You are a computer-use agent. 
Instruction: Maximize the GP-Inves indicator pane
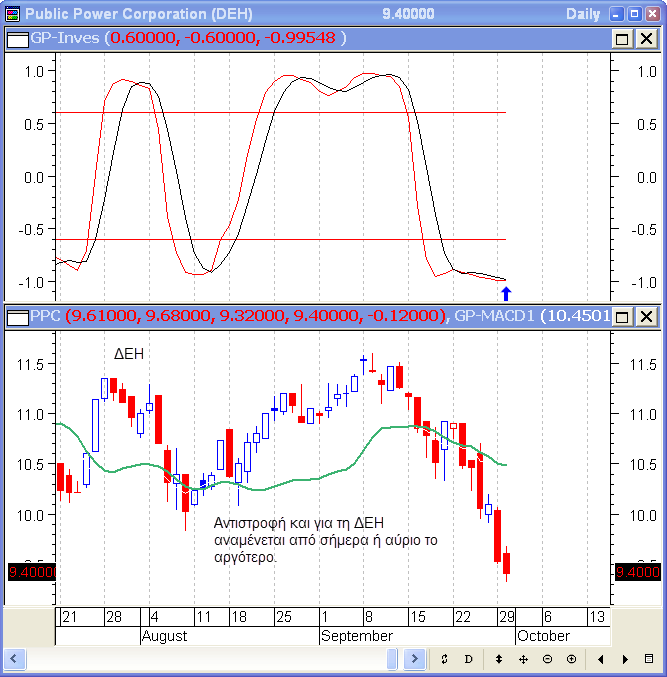tap(622, 39)
